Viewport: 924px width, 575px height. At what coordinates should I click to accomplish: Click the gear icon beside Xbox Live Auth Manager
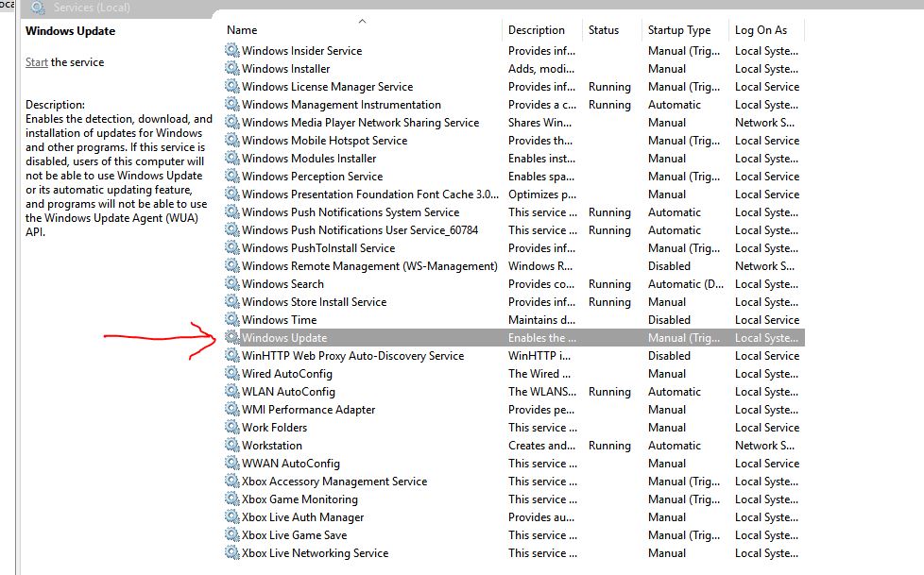coord(232,516)
